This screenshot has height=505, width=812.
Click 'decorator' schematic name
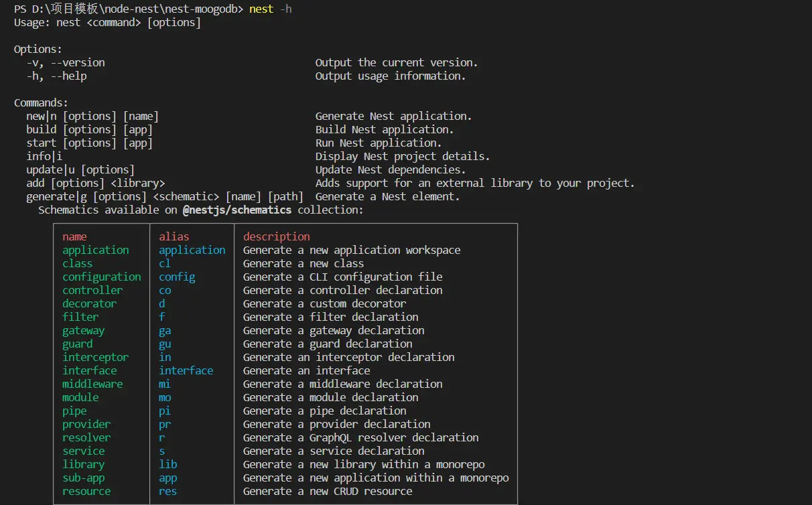(x=90, y=303)
